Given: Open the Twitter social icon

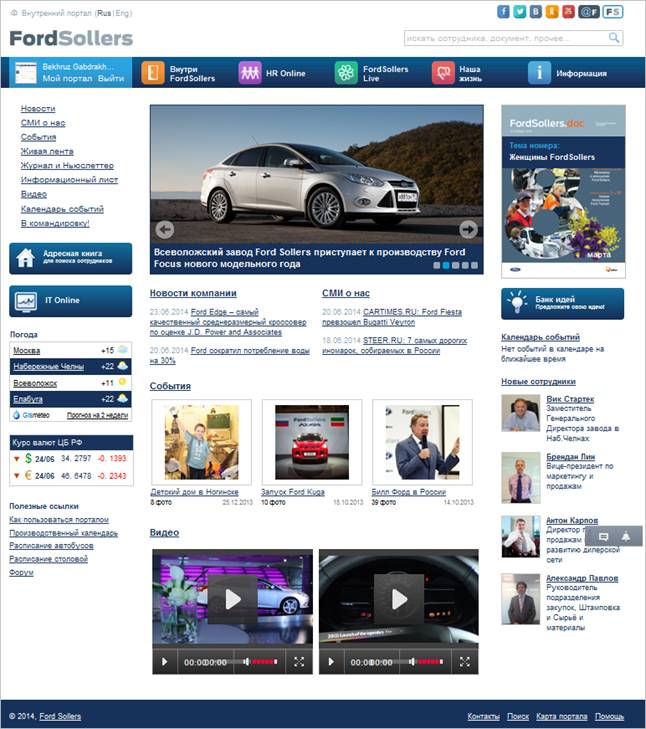Looking at the screenshot, I should pyautogui.click(x=519, y=12).
